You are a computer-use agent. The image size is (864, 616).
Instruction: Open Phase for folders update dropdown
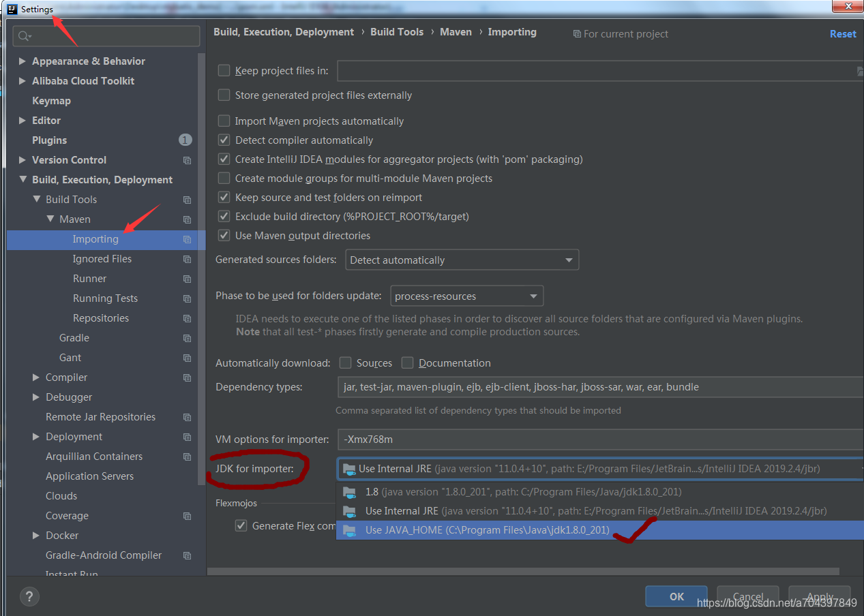click(x=467, y=296)
